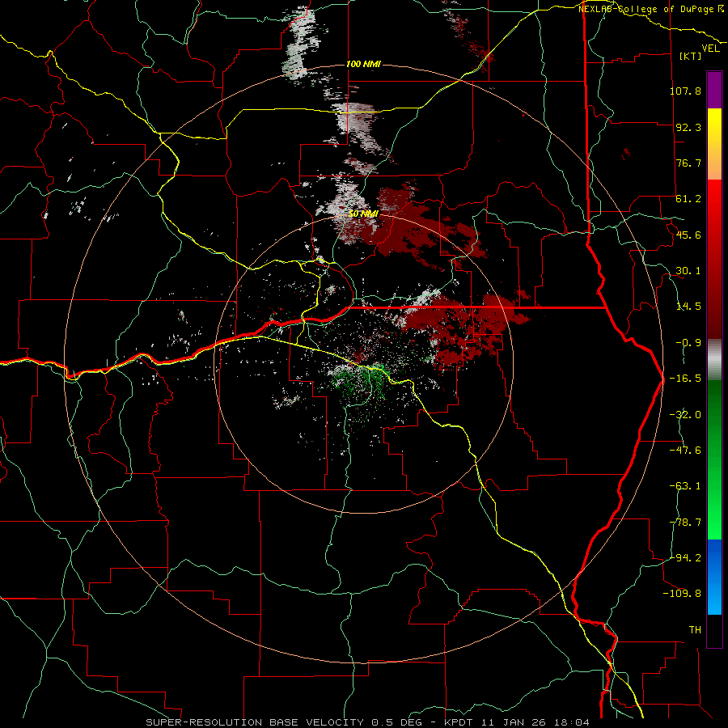
Task: Click the -109.8 legend value
Action: click(x=682, y=594)
